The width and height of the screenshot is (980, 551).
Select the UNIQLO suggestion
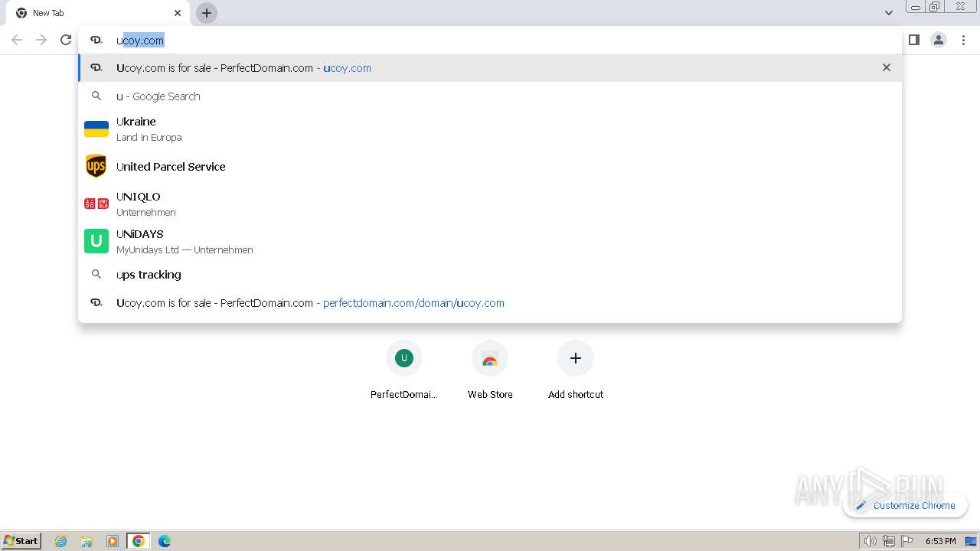coord(490,204)
